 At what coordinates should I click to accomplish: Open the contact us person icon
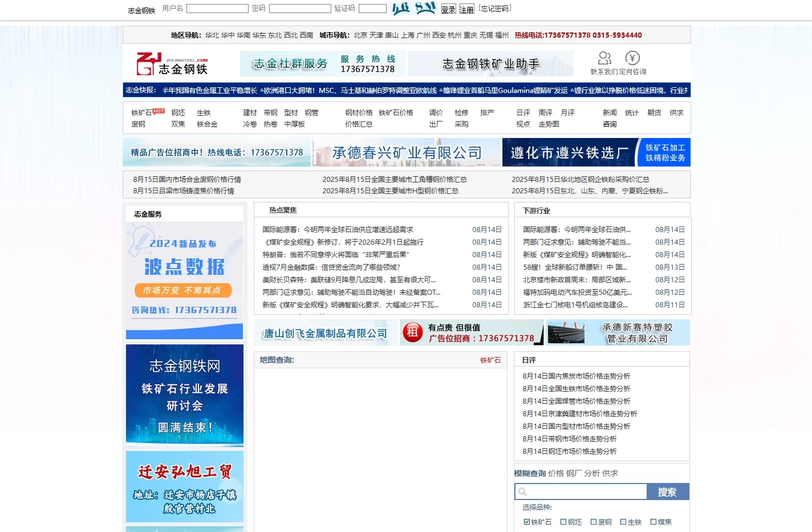pos(604,58)
